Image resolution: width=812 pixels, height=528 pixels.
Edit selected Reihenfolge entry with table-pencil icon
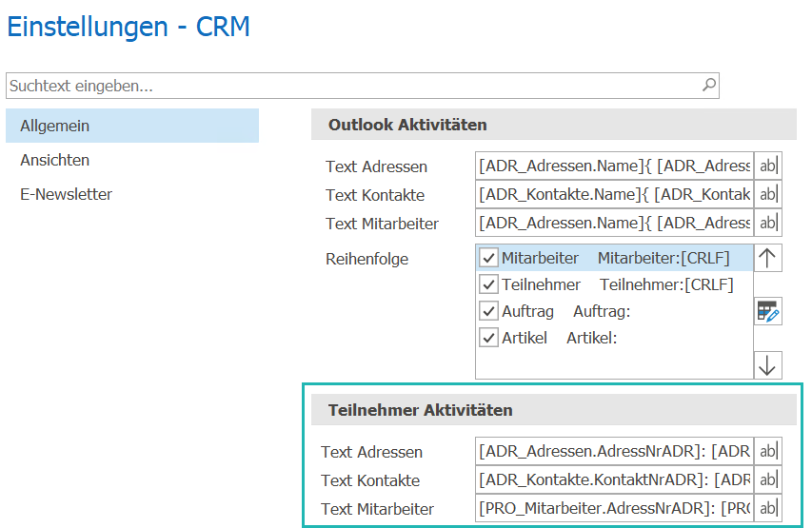(x=768, y=311)
